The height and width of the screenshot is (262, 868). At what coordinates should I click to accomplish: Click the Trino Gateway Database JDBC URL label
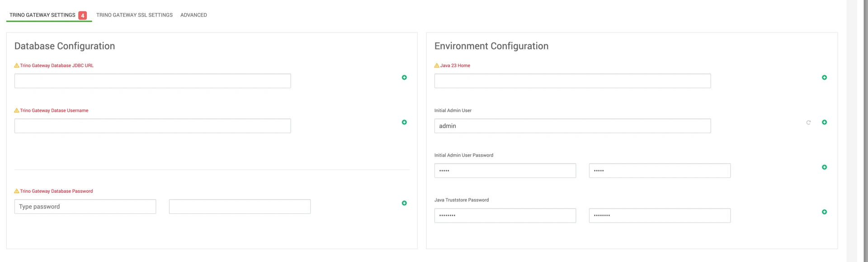coord(57,66)
